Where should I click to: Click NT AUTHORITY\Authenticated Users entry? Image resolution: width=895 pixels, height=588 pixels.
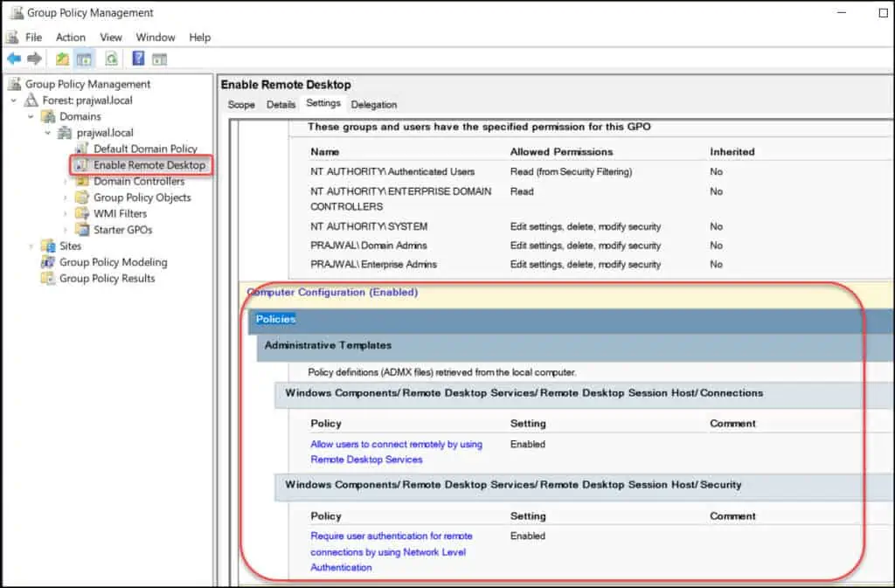(x=392, y=171)
